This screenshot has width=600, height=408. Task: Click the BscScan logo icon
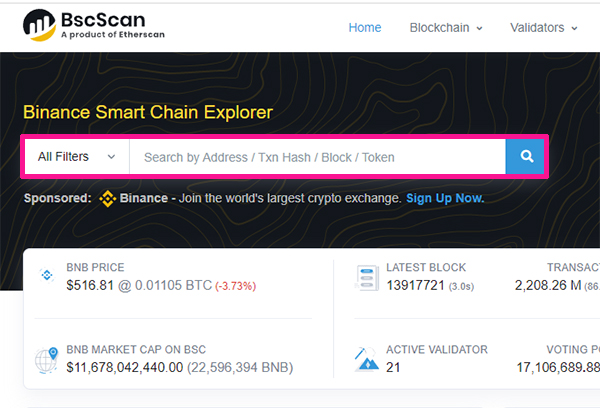tap(39, 25)
